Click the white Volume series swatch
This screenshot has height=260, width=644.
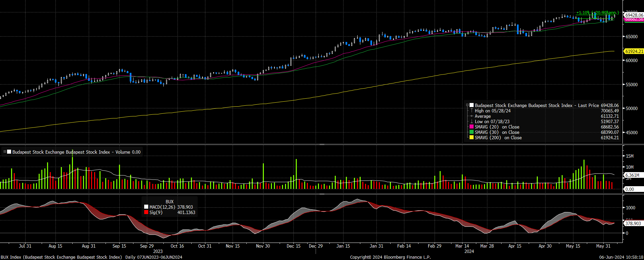tap(9, 152)
